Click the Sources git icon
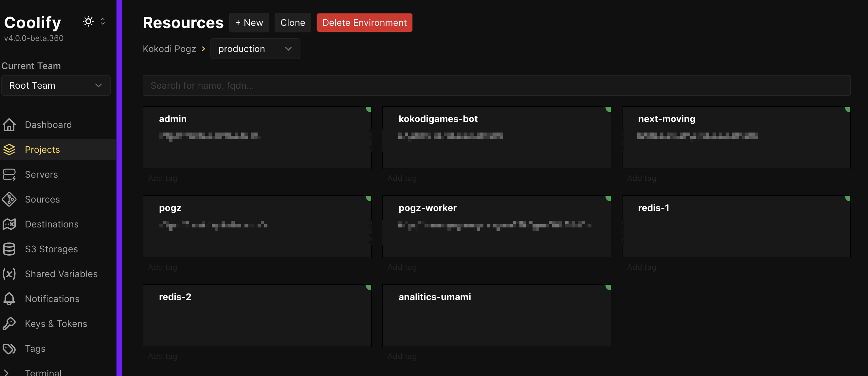Viewport: 868px width, 376px height. (x=9, y=200)
